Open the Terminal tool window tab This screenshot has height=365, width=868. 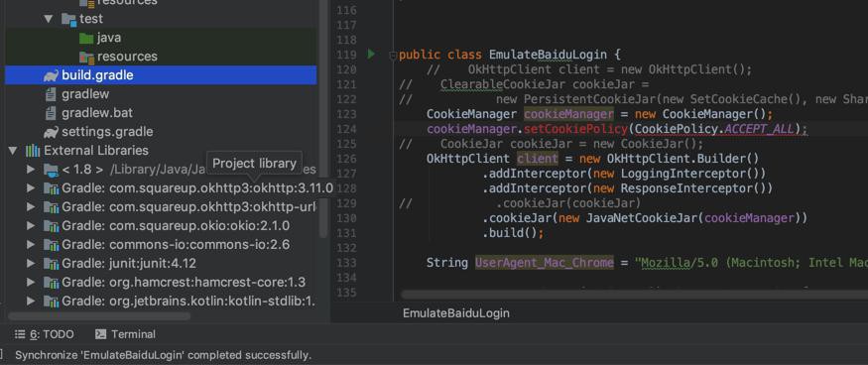(x=125, y=334)
